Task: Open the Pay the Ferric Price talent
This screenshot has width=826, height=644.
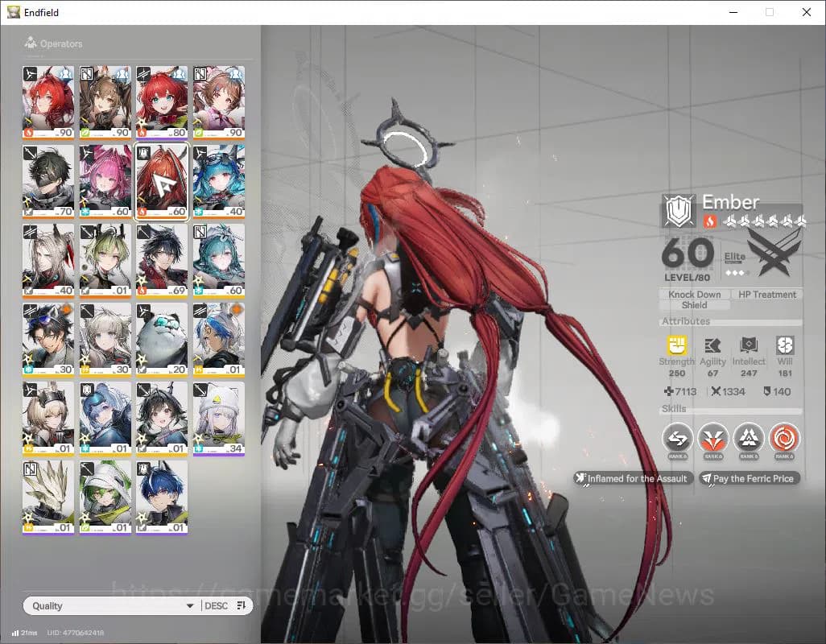Action: (749, 479)
